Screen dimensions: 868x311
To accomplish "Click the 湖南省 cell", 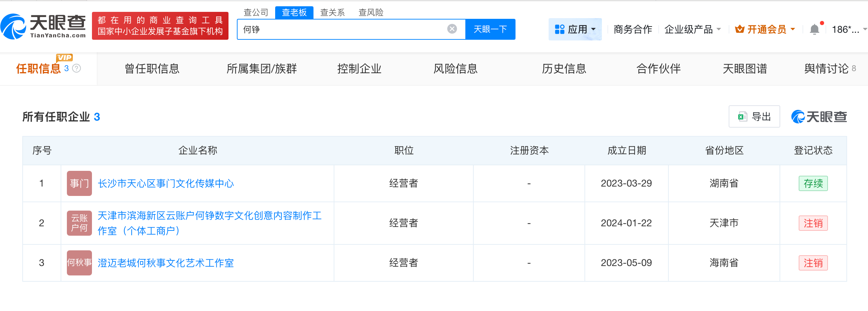I will (724, 183).
